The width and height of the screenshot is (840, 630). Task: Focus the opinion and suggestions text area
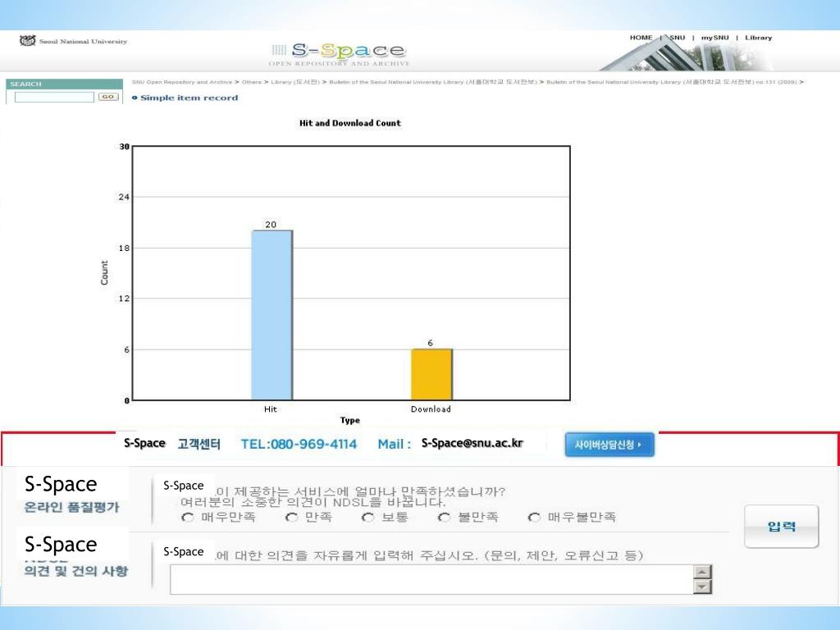[x=431, y=580]
